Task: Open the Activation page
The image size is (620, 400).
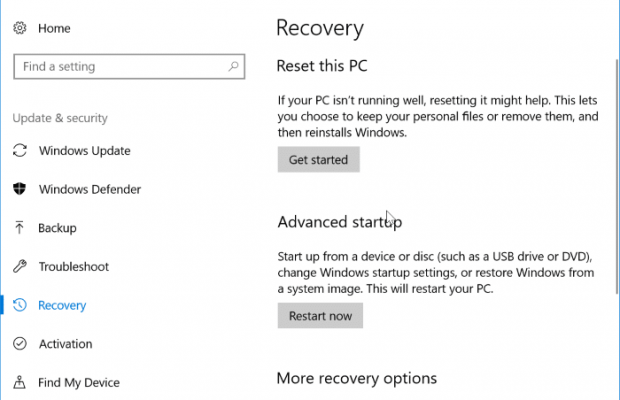Action: point(65,344)
